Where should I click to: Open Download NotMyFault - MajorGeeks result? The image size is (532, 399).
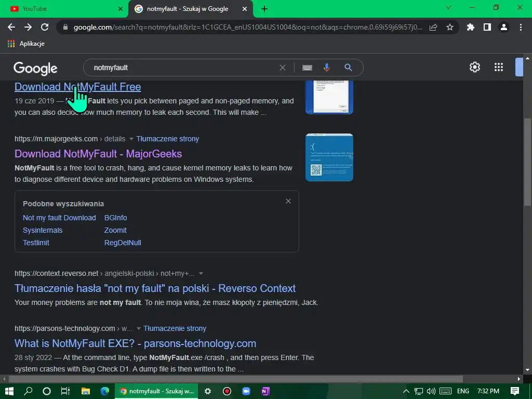coord(98,154)
